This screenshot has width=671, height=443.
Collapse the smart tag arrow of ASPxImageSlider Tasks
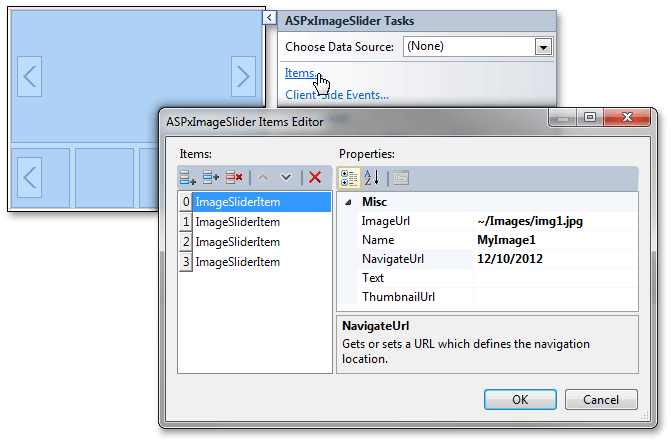tap(269, 18)
